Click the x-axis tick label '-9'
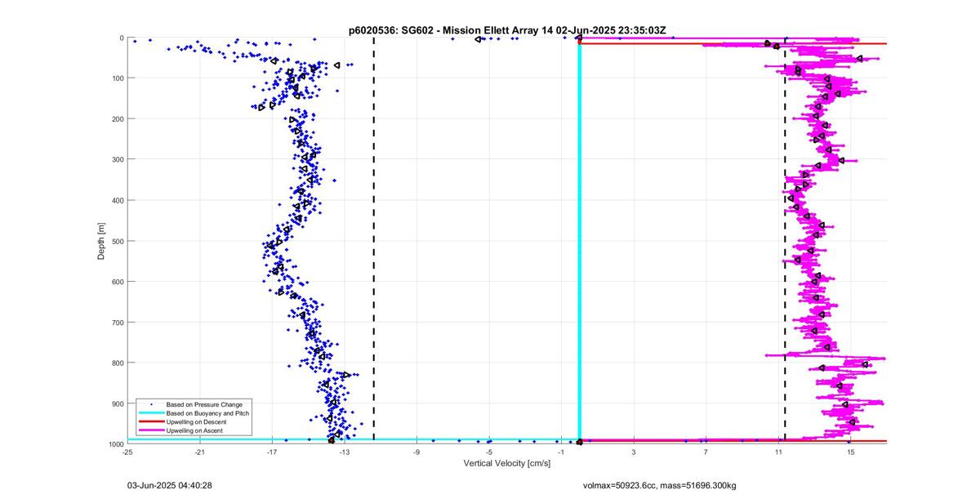 click(416, 452)
